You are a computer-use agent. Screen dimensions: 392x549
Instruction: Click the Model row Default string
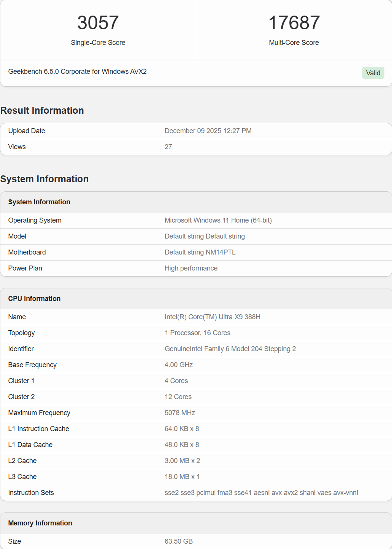pyautogui.click(x=205, y=236)
